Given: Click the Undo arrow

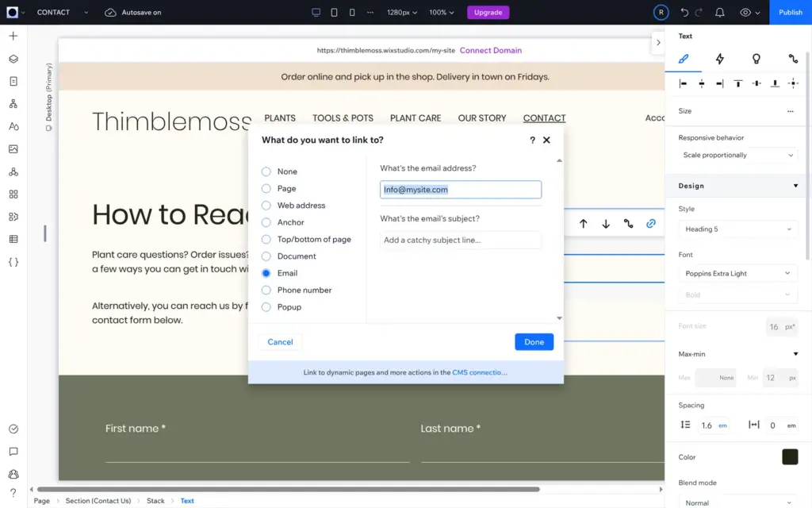Looking at the screenshot, I should [684, 13].
